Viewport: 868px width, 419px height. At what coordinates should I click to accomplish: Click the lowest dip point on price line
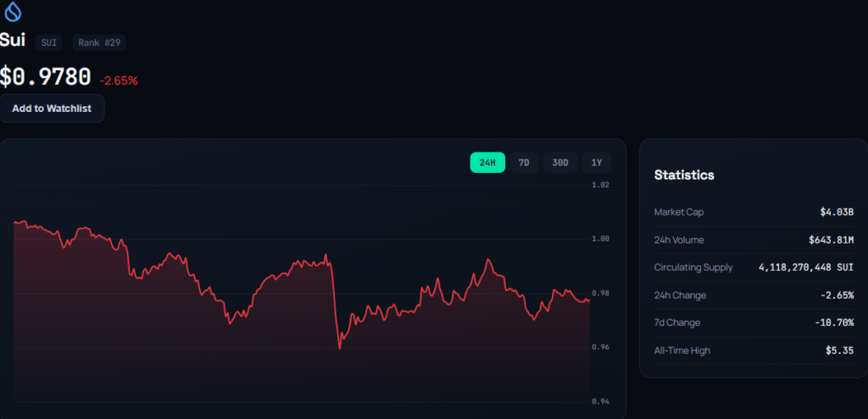click(x=339, y=349)
